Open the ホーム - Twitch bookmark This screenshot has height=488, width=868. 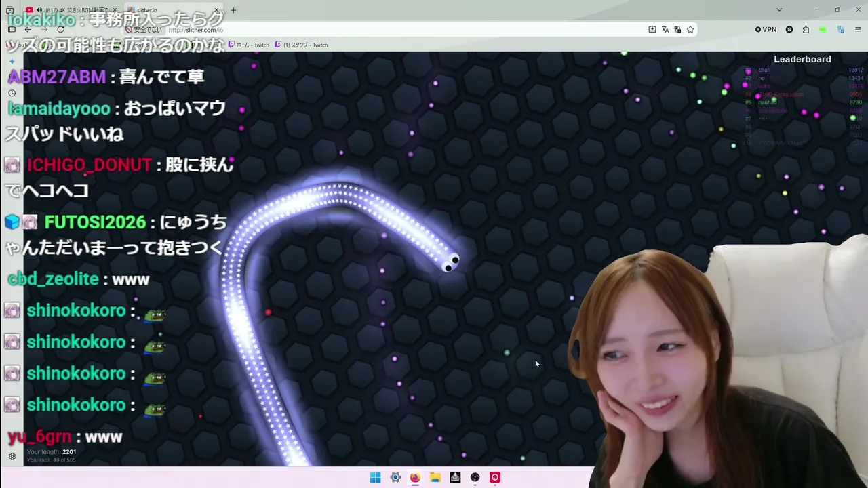249,45
